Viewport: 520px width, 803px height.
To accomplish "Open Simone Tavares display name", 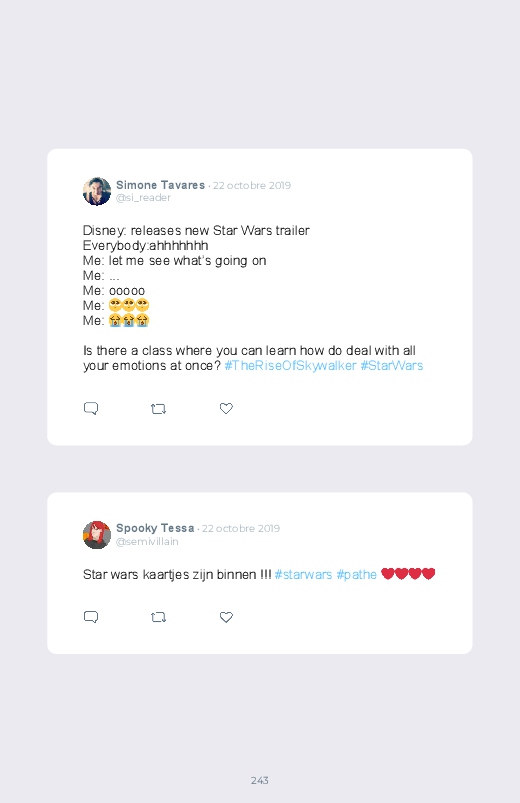I will (x=160, y=185).
